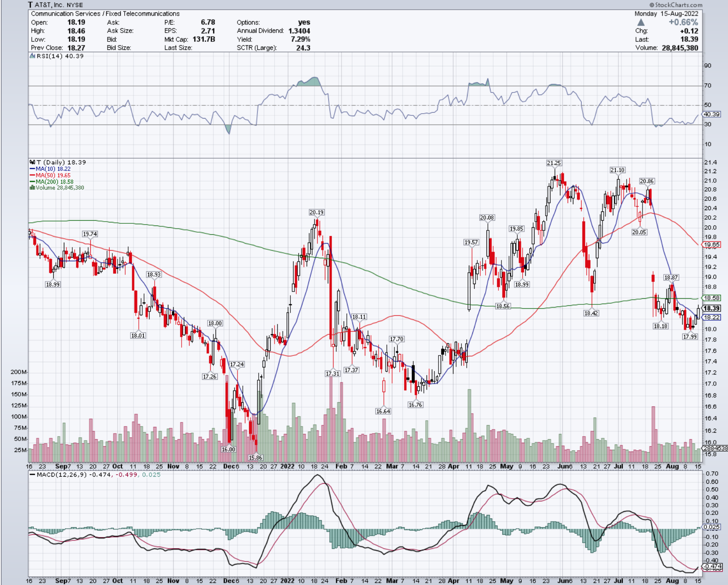Click the StockCharts.com watermark text
This screenshot has height=585, width=728.
[x=675, y=5]
